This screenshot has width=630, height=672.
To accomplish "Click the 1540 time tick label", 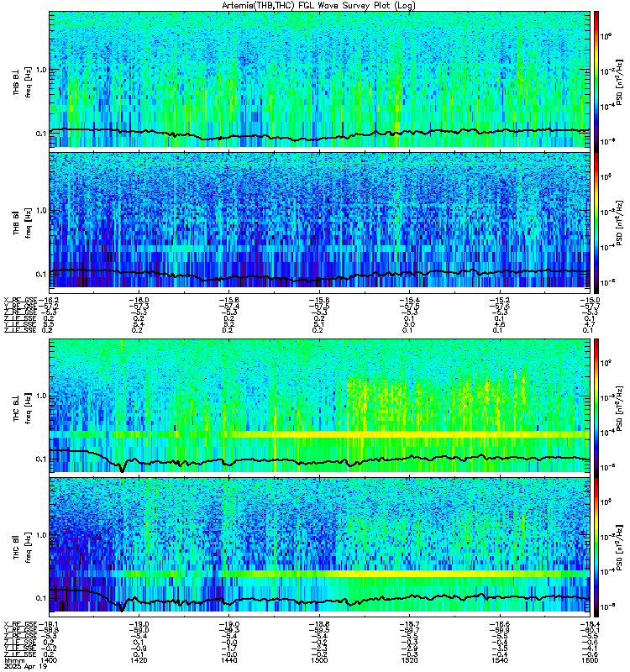I will click(499, 660).
